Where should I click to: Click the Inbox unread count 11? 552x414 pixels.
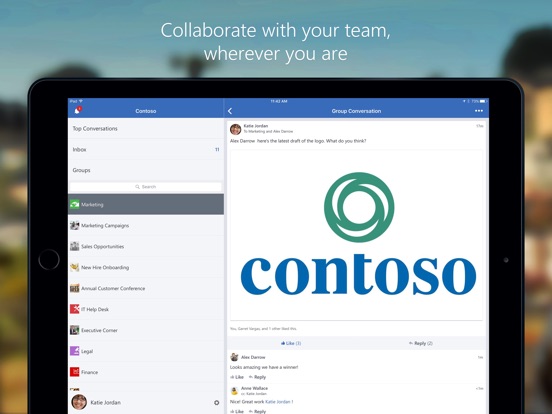tap(217, 150)
